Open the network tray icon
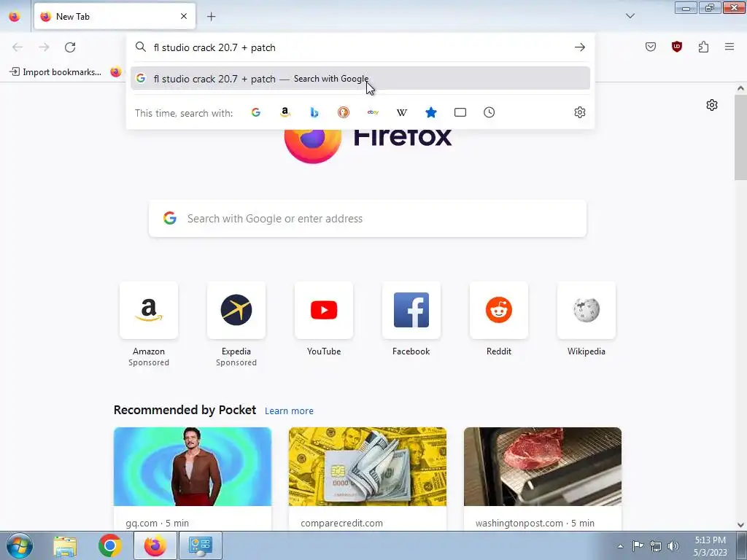This screenshot has width=747, height=560. [656, 546]
